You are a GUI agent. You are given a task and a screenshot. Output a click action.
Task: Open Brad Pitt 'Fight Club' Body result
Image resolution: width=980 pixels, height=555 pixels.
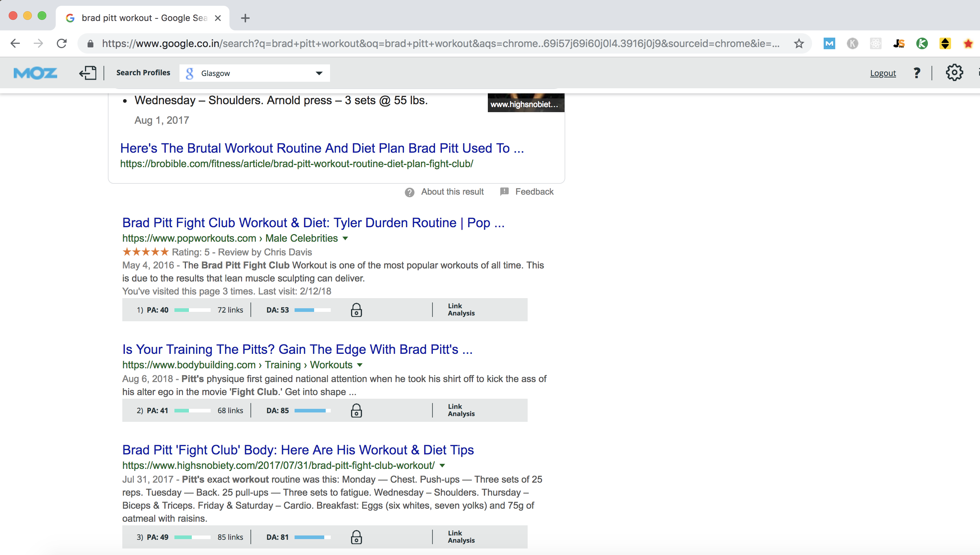[x=298, y=450]
